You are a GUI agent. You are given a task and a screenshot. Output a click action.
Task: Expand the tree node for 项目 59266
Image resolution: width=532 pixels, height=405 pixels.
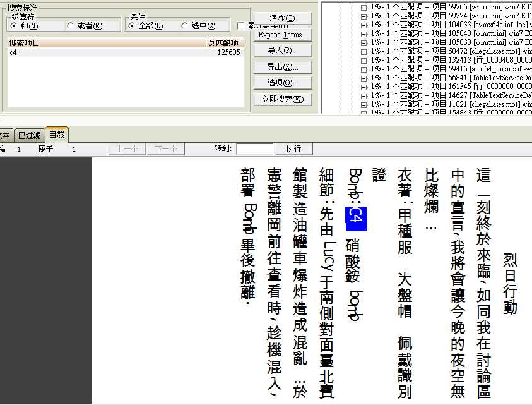point(364,7)
